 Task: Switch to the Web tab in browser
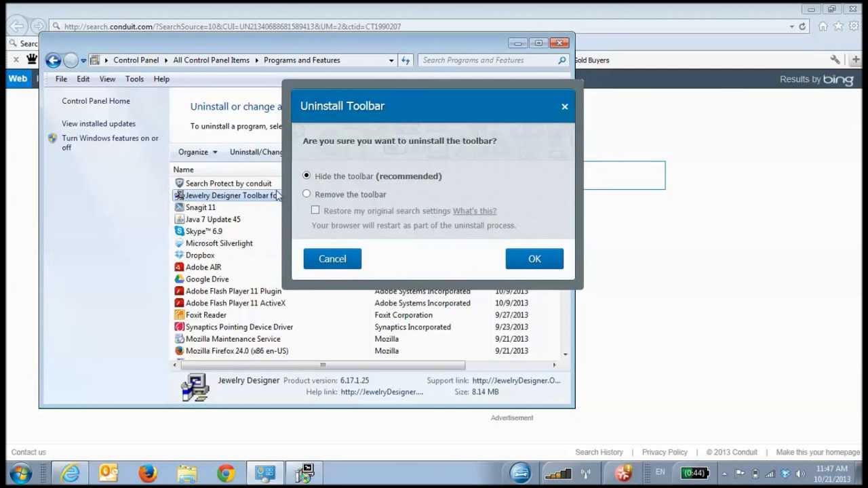click(18, 79)
